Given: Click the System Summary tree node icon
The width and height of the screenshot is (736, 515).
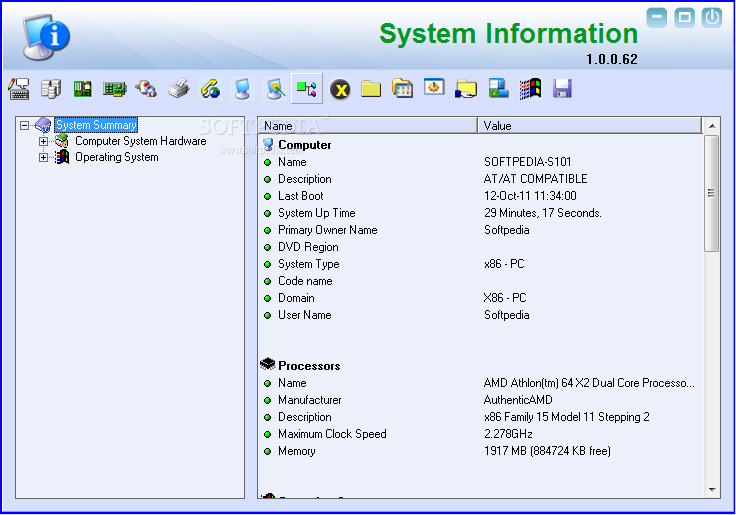Looking at the screenshot, I should pos(43,125).
